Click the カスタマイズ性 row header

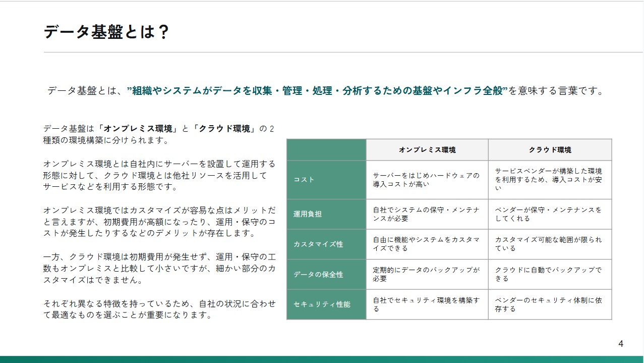click(326, 244)
